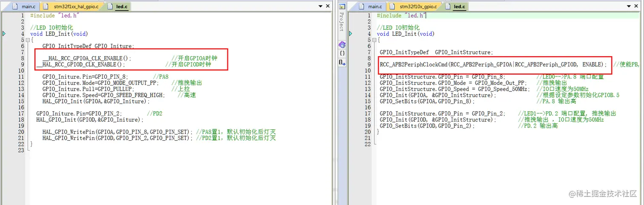Click main.c file icon in left editor tab
Screen dimensions: 644x205
(x=16, y=6)
